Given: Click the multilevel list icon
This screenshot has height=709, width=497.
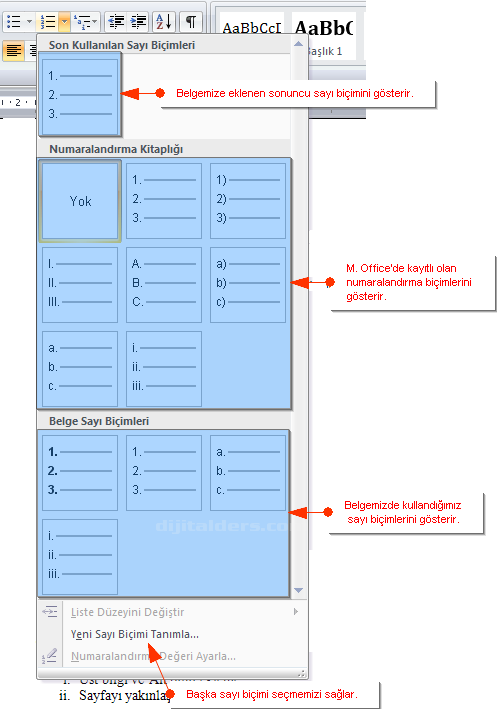Looking at the screenshot, I should click(81, 22).
